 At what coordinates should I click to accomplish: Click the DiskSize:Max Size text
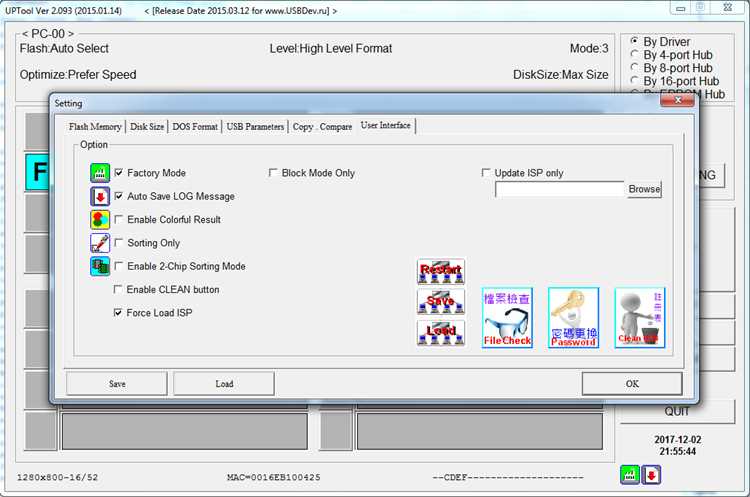561,75
